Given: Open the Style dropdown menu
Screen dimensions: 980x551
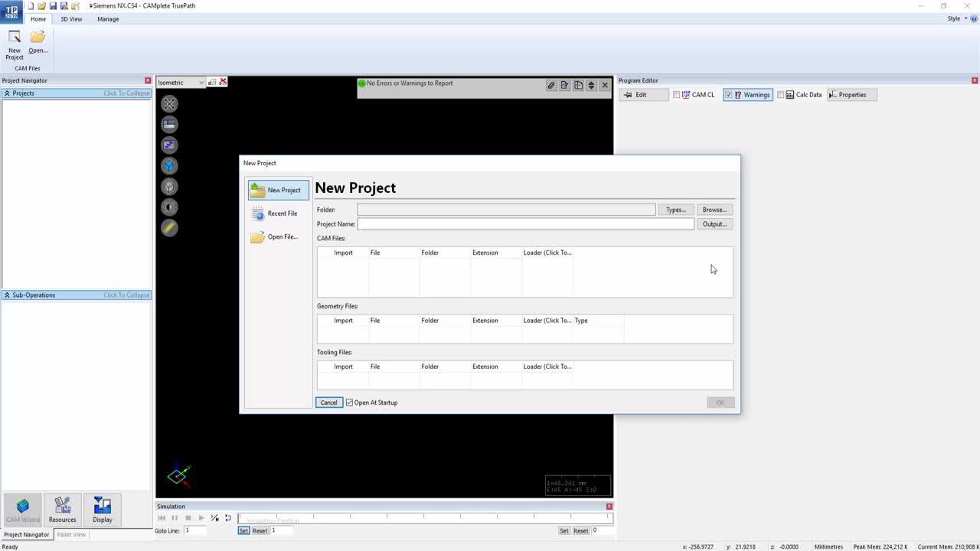Looking at the screenshot, I should click(956, 19).
